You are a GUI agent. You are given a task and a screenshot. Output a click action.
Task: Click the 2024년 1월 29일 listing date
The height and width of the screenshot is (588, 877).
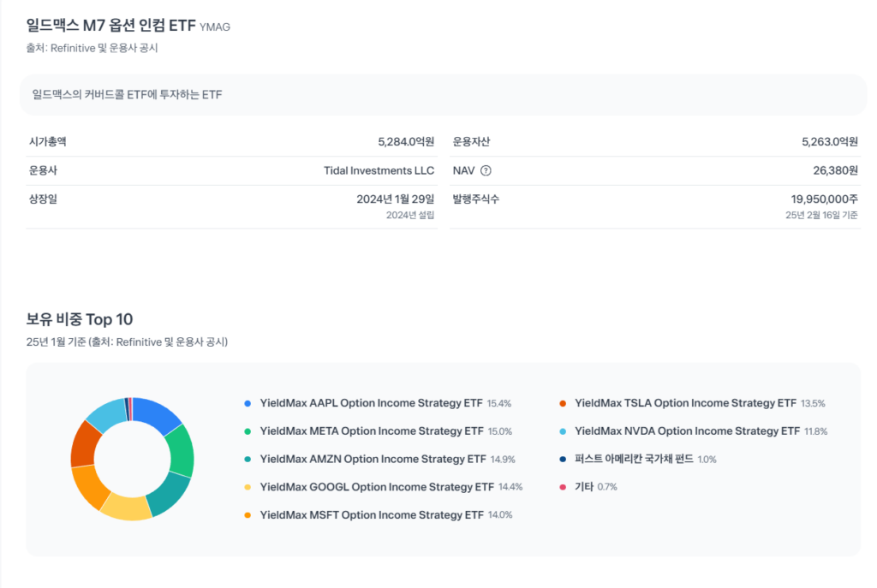396,199
